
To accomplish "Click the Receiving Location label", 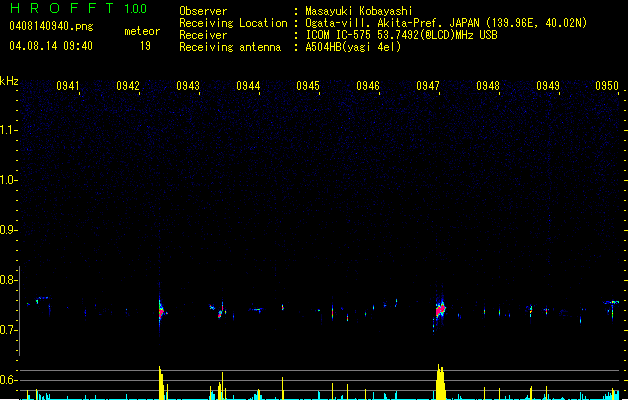I will pos(233,23).
